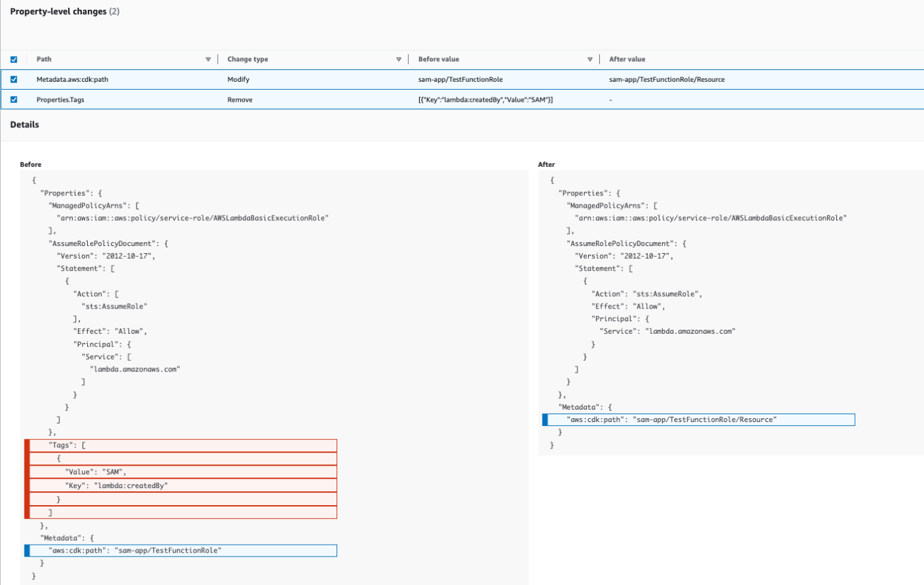Toggle the select-all checkbox in table header
This screenshot has width=924, height=585.
click(x=13, y=59)
